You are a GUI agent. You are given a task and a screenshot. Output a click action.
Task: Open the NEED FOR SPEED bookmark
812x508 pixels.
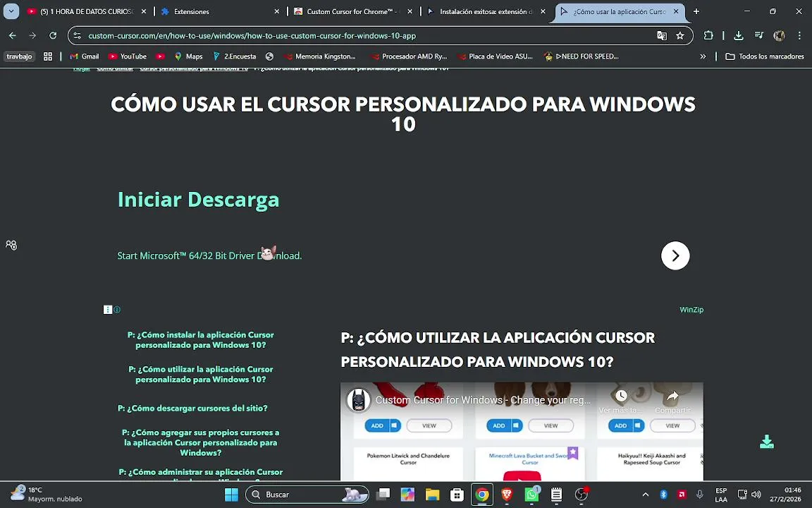582,56
